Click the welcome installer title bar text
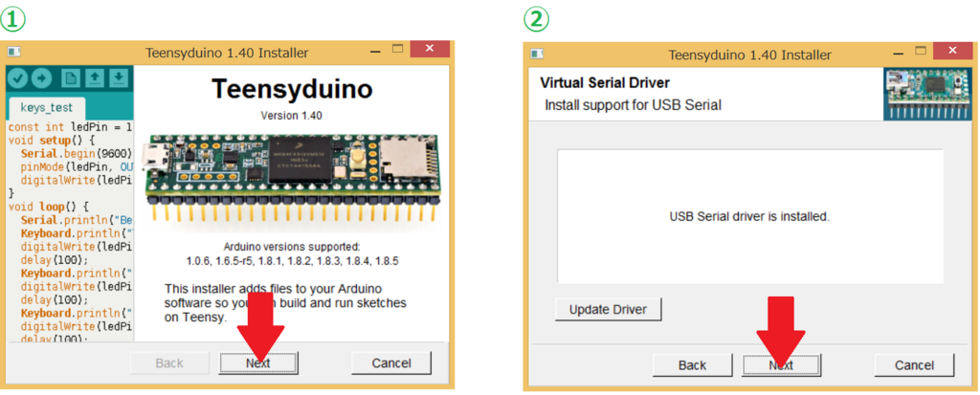Screen dimensions: 980x395 click(x=227, y=54)
